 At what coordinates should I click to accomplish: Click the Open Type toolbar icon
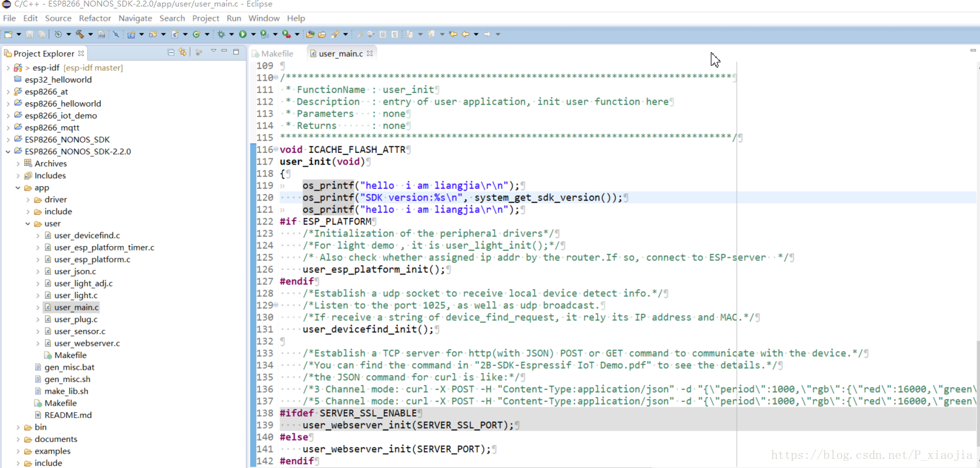(x=310, y=34)
